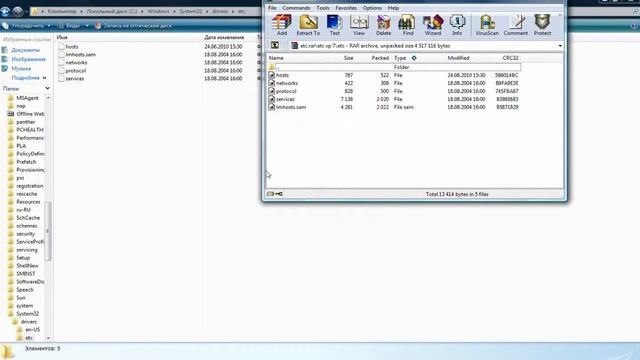Open the Tools menu
640x360 pixels.
(322, 8)
